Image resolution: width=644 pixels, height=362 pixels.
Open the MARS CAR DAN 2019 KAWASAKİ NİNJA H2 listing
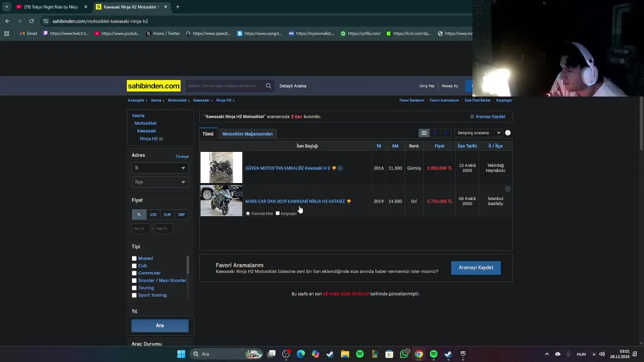coord(295,201)
